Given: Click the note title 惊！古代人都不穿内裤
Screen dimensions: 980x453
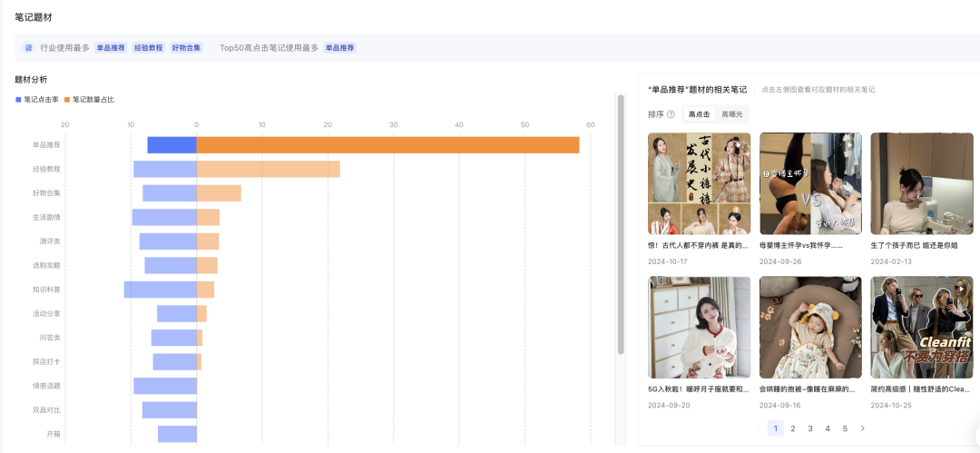Looking at the screenshot, I should click(698, 246).
